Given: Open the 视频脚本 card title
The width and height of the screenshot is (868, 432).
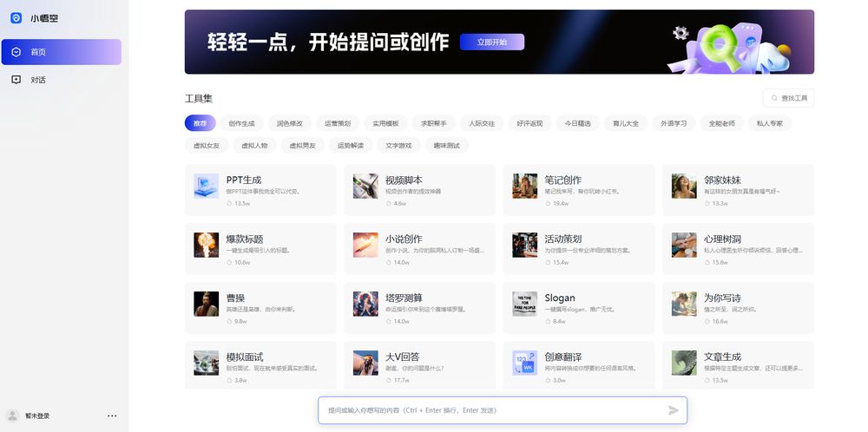Looking at the screenshot, I should (x=404, y=180).
